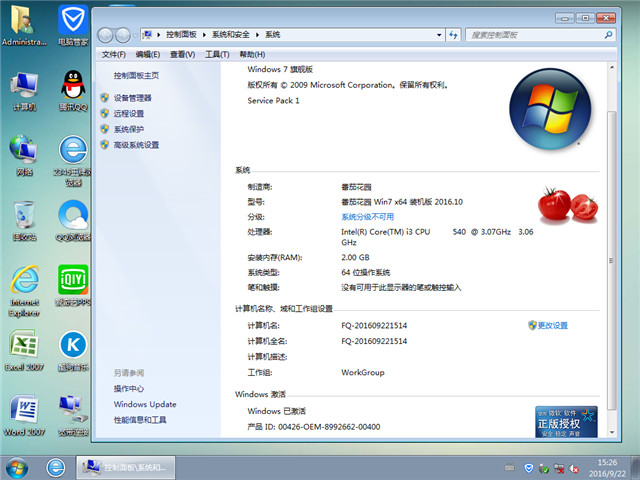Go to 控制面板主页 link
Viewport: 640px width, 480px height.
(136, 76)
